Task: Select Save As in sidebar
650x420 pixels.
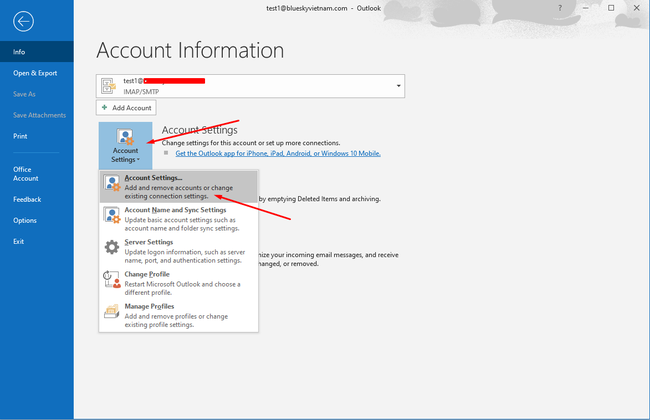Action: tap(37, 94)
